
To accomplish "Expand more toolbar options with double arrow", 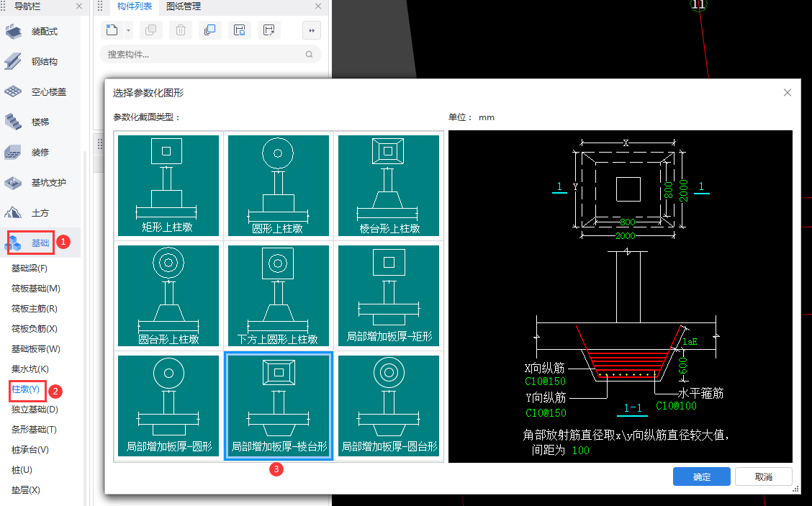I will coord(311,30).
